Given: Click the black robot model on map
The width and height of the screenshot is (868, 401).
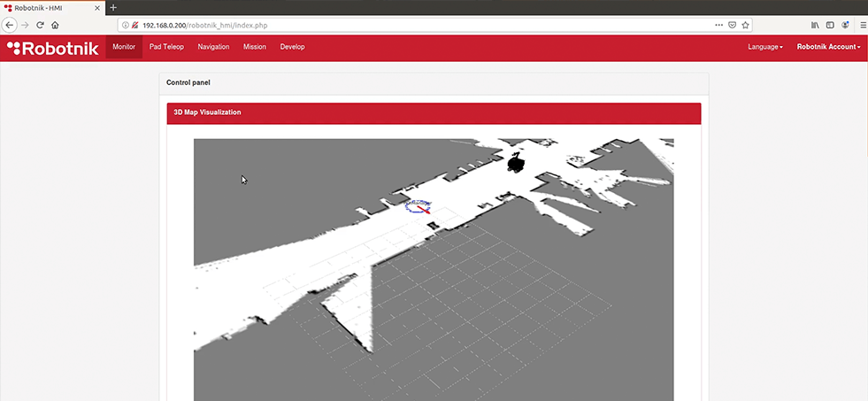Looking at the screenshot, I should click(515, 163).
